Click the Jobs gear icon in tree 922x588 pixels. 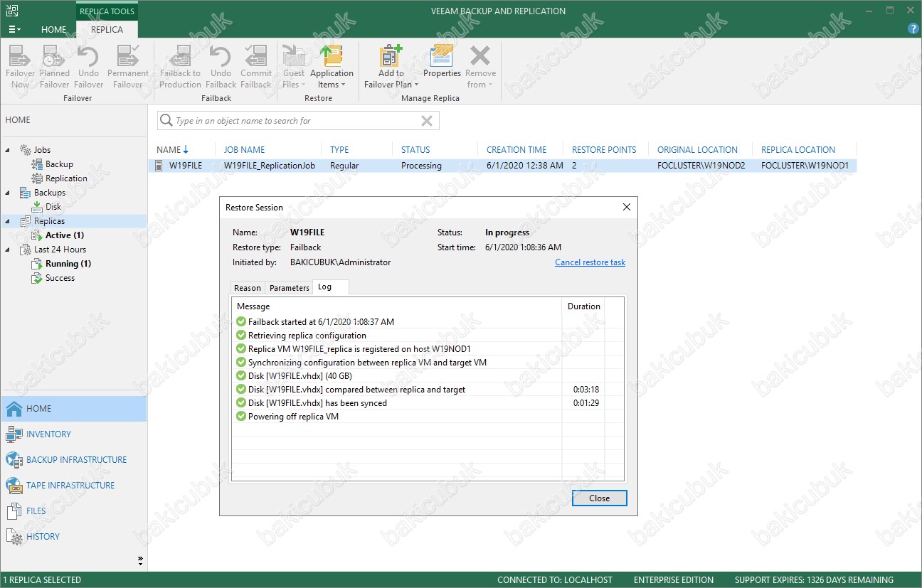click(x=26, y=150)
